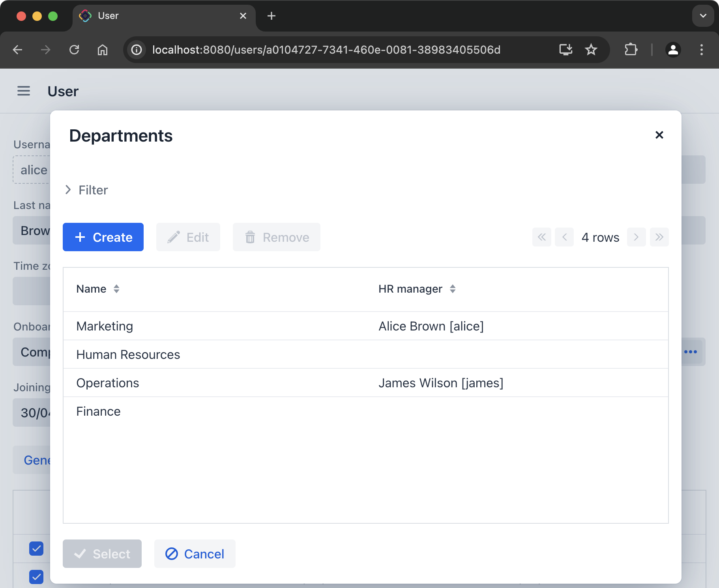The width and height of the screenshot is (719, 588).
Task: Open the hamburger navigation menu
Action: 24,91
